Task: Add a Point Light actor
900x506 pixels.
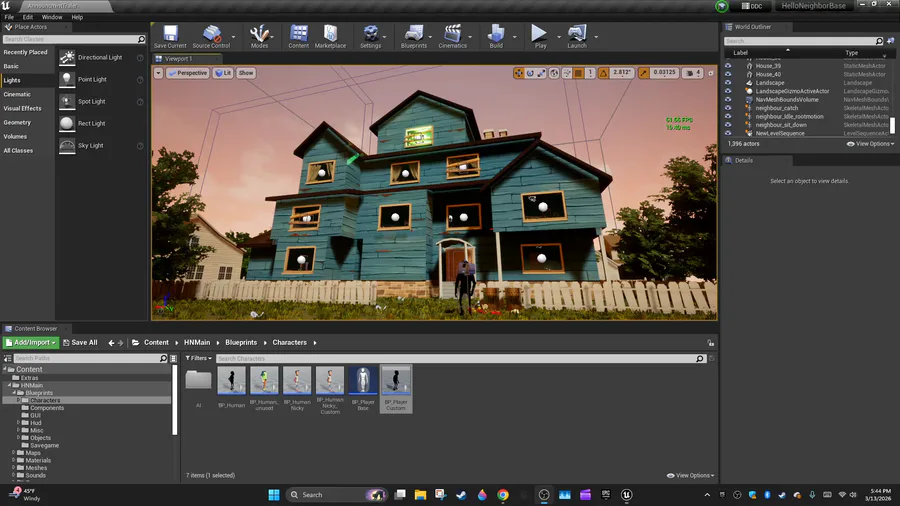Action: pos(100,79)
